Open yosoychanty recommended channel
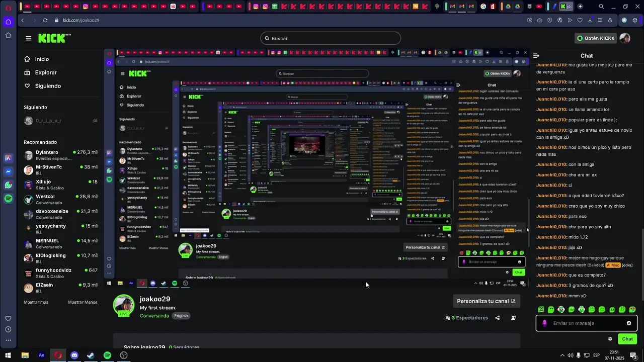 60,229
